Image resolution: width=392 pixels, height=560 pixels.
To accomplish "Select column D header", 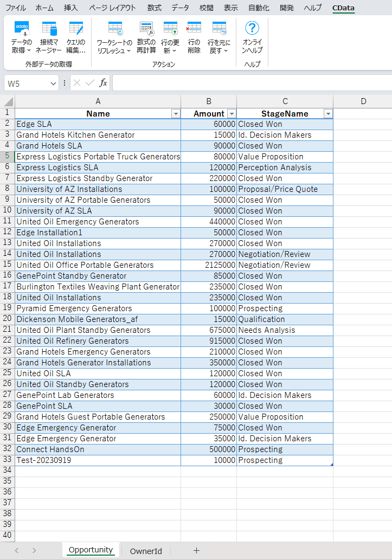I will coord(363,101).
